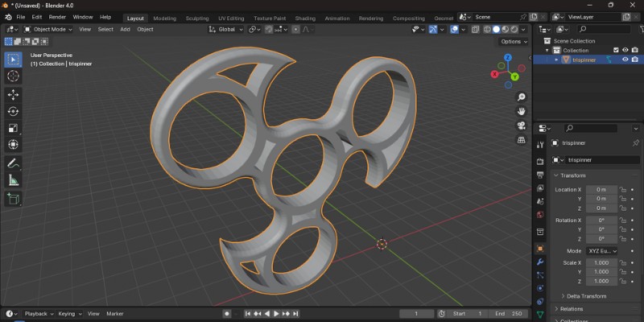This screenshot has width=644, height=322.
Task: Click the Scale X value field
Action: 601,262
